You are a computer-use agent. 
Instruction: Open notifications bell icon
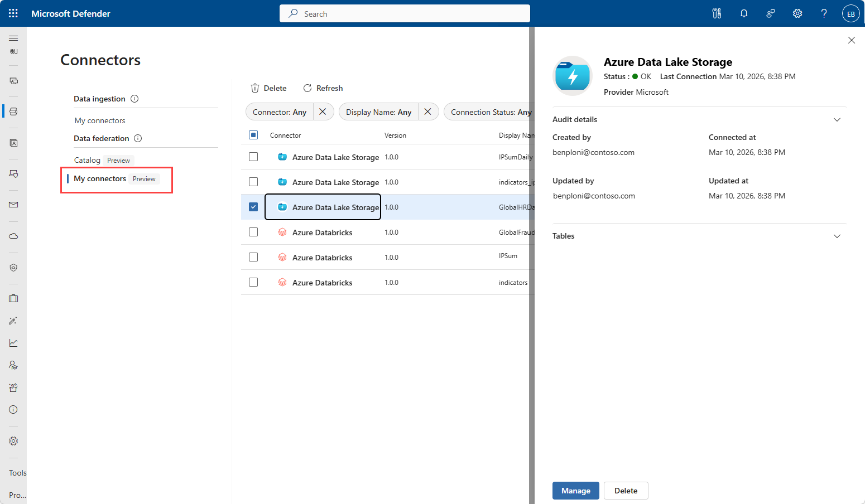coord(744,13)
